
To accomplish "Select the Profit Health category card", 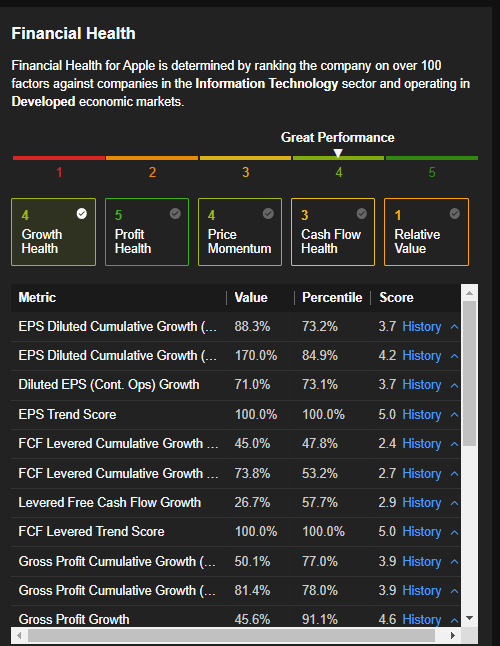I will point(147,232).
